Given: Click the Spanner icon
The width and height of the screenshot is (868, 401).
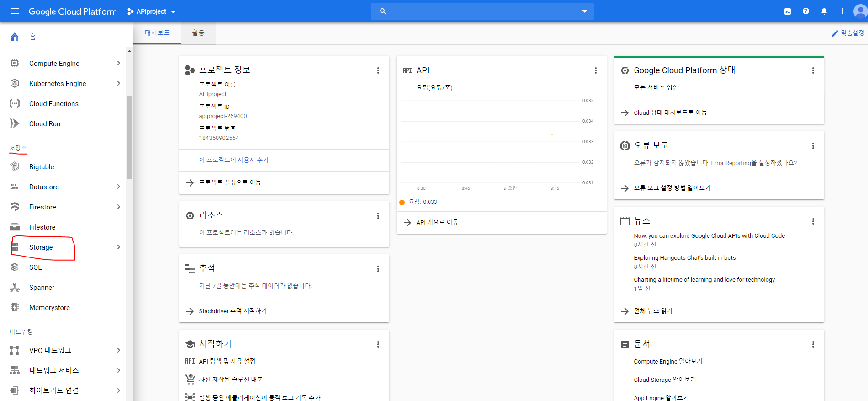Looking at the screenshot, I should (15, 287).
